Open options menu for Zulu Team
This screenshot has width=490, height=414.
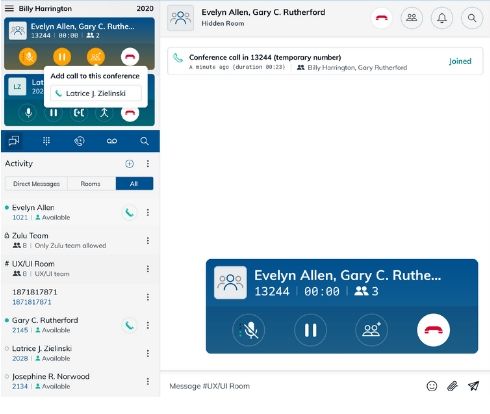coord(148,240)
